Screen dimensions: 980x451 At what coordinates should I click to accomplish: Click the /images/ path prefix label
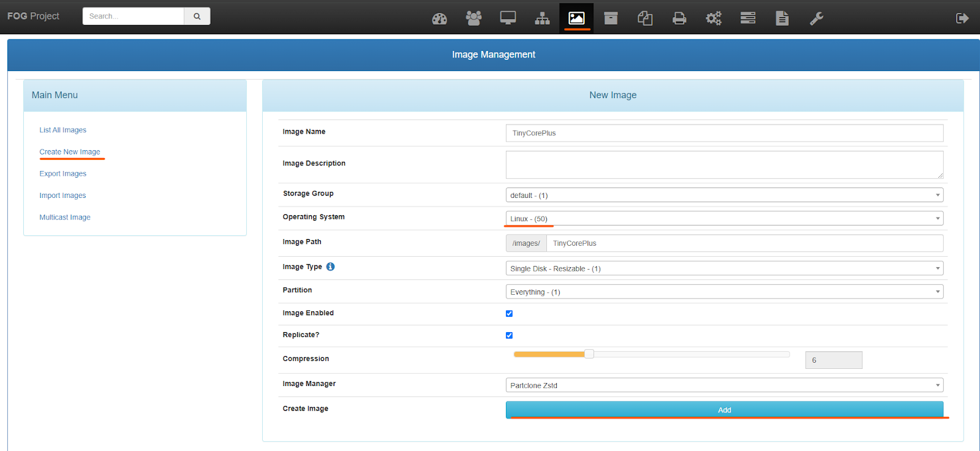(526, 243)
